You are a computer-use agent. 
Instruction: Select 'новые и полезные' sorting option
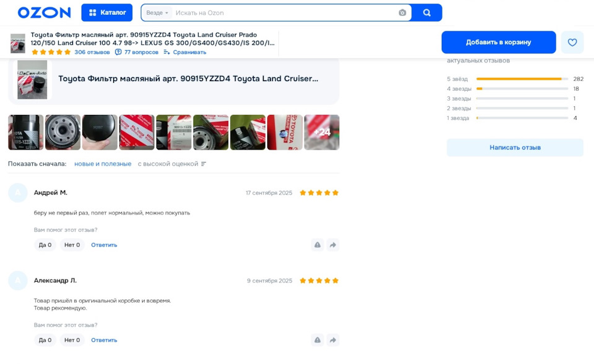(103, 164)
